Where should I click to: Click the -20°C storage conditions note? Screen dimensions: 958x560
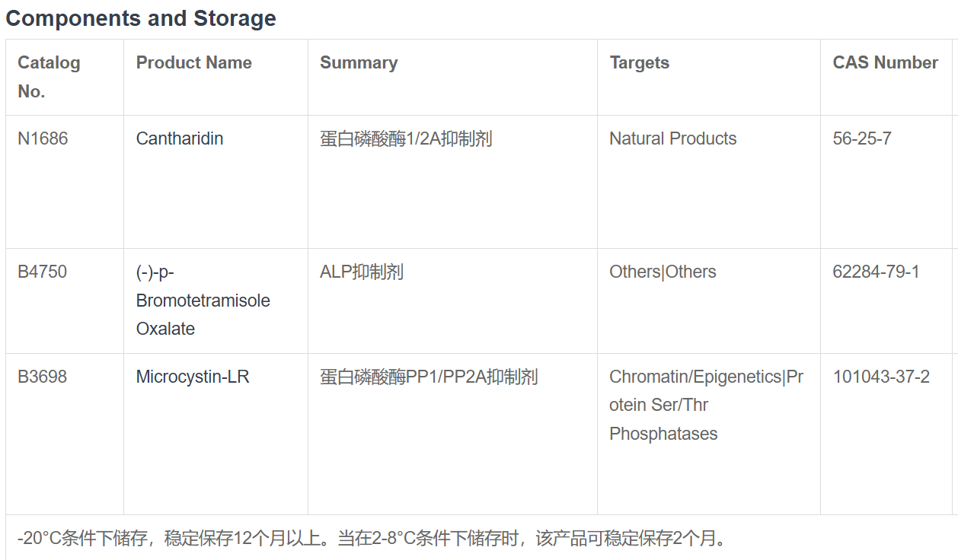tap(373, 539)
